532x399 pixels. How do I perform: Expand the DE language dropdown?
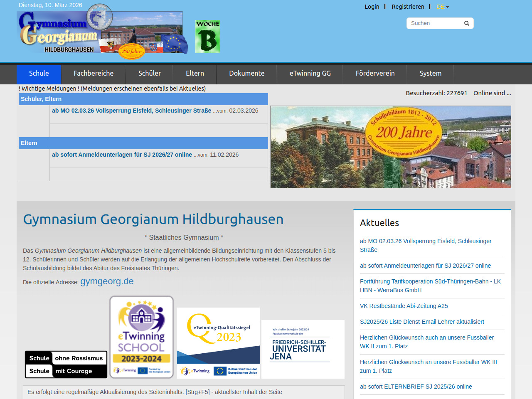[442, 7]
